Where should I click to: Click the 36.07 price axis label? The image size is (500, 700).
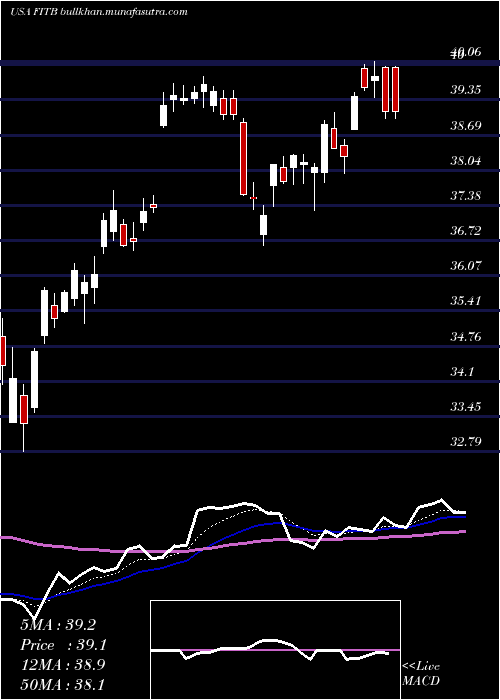click(466, 266)
